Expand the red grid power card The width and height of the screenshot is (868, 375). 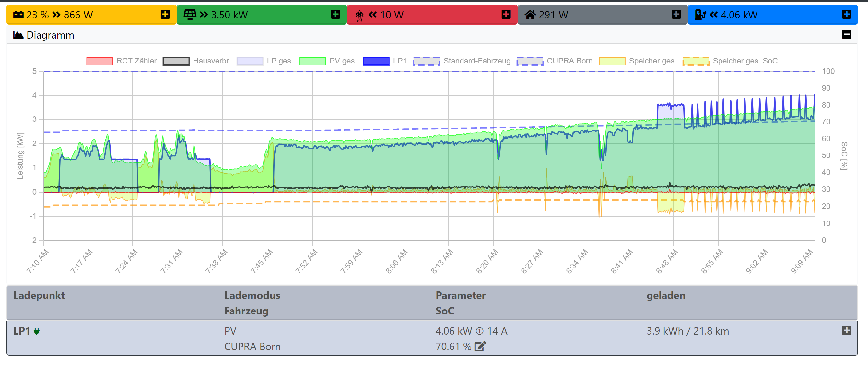[506, 15]
